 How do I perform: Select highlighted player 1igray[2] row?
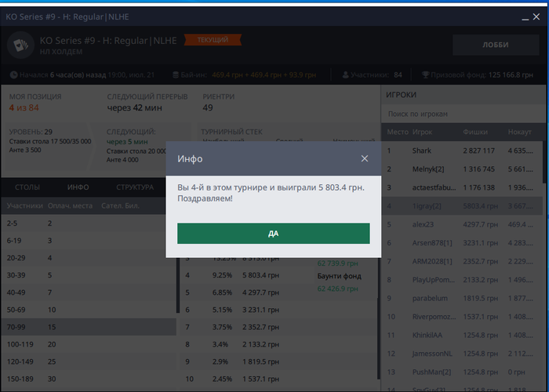pos(462,205)
